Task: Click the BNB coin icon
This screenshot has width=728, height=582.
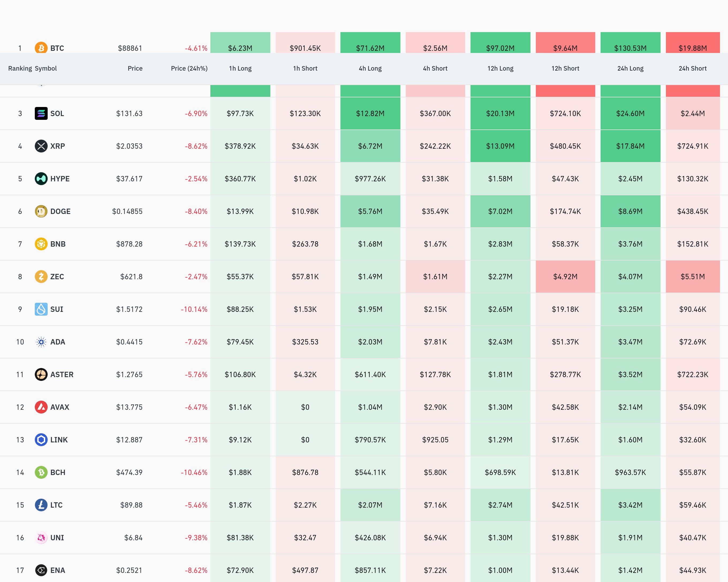Action: [41, 244]
